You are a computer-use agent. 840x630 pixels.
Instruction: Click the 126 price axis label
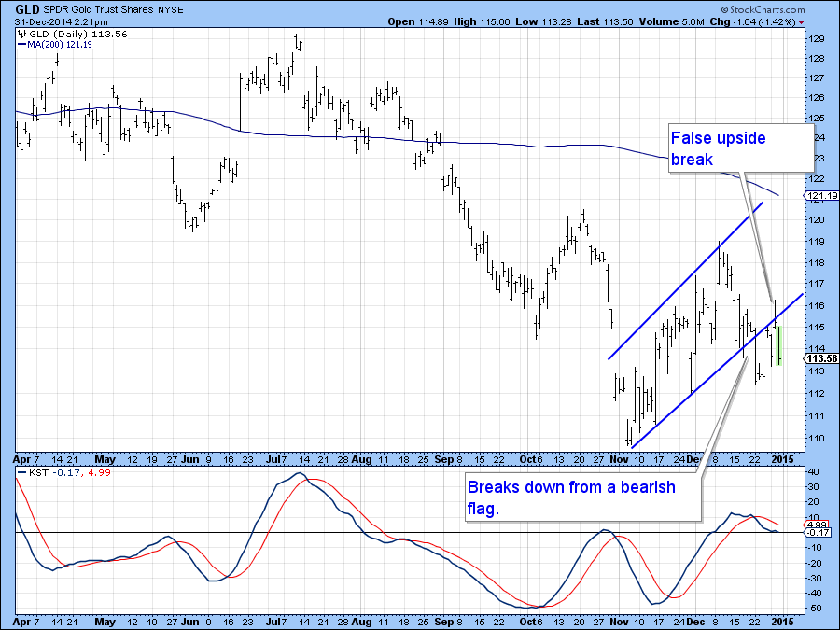tap(817, 98)
